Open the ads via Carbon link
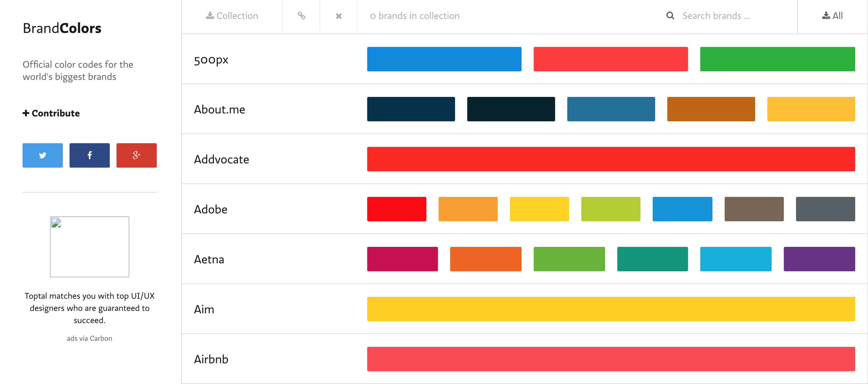The height and width of the screenshot is (384, 868). pos(89,338)
